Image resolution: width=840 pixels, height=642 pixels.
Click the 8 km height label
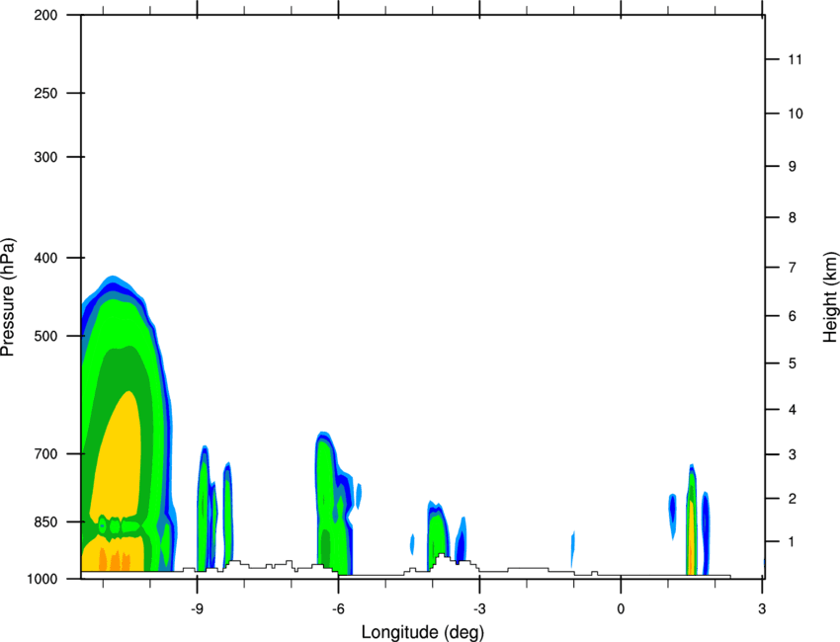click(792, 217)
